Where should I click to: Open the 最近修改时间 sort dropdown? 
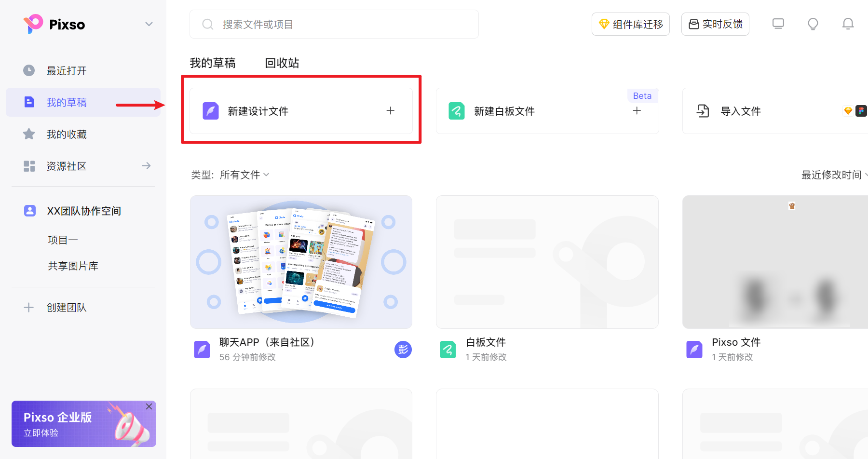coord(835,175)
